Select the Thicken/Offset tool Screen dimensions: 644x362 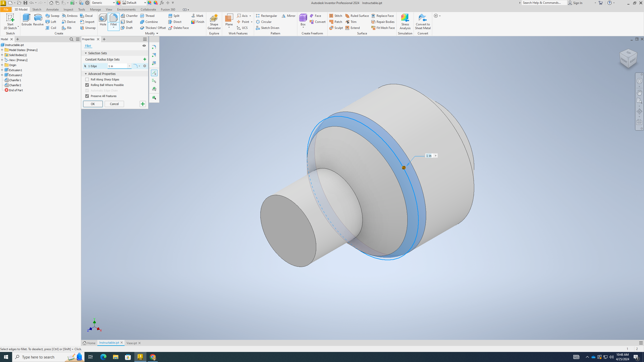point(153,28)
